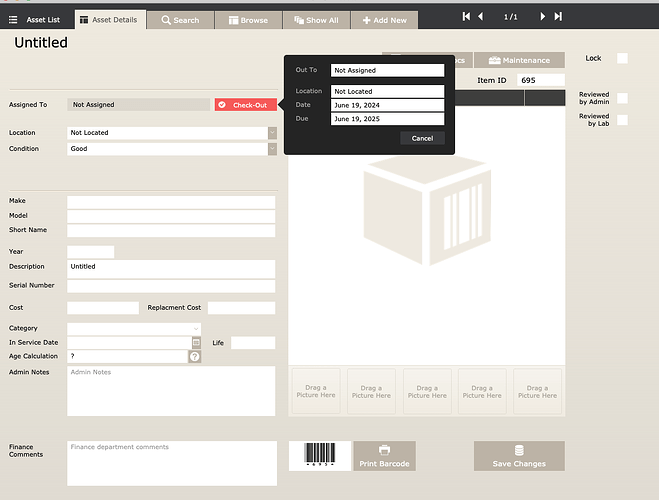Screen dimensions: 659x500
Task: Check the Reviewed by Admin box
Action: 622,98
